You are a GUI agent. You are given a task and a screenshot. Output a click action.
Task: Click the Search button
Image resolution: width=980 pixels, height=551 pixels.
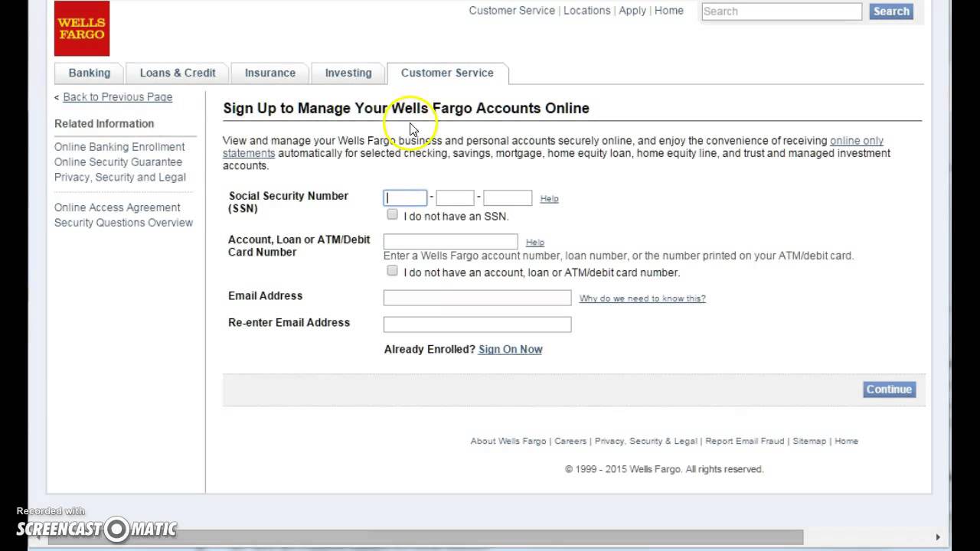[x=891, y=11]
